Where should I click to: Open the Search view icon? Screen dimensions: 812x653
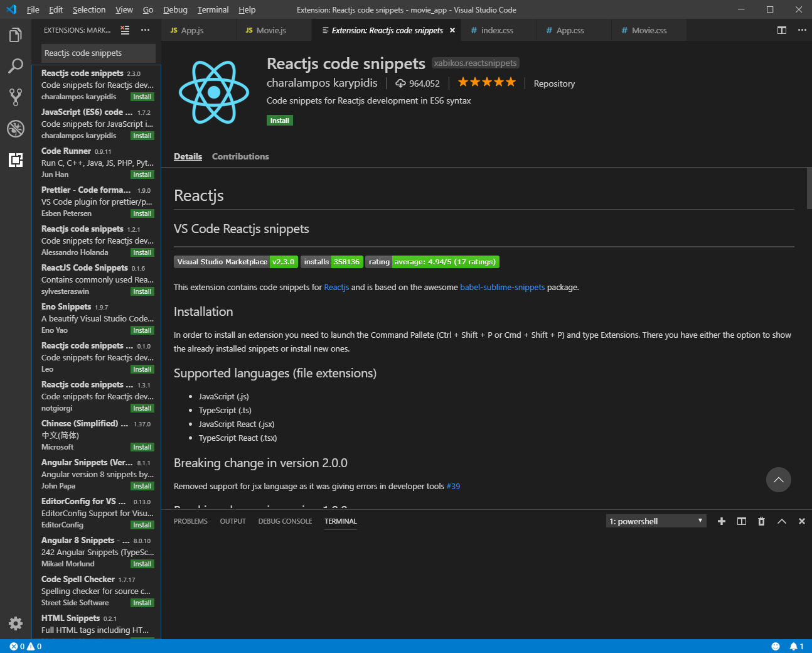16,66
